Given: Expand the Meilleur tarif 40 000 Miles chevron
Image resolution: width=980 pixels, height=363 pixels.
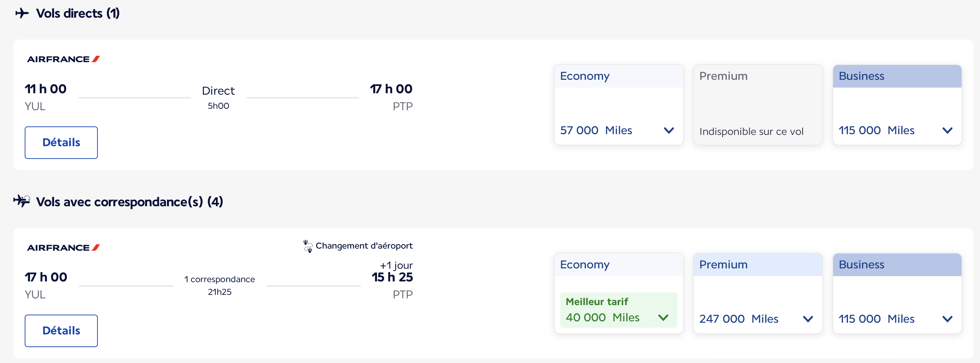Looking at the screenshot, I should pyautogui.click(x=663, y=318).
